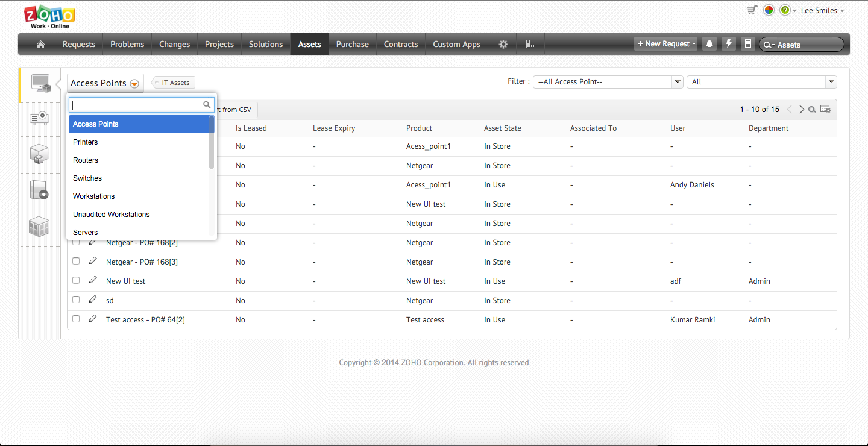The image size is (868, 446).
Task: Check the box for Netgear - PO# 168[3]
Action: 76,261
